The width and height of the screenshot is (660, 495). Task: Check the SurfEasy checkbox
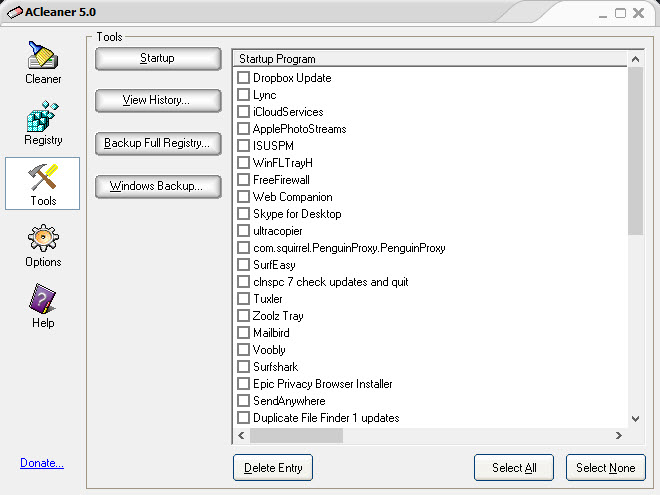tap(243, 264)
